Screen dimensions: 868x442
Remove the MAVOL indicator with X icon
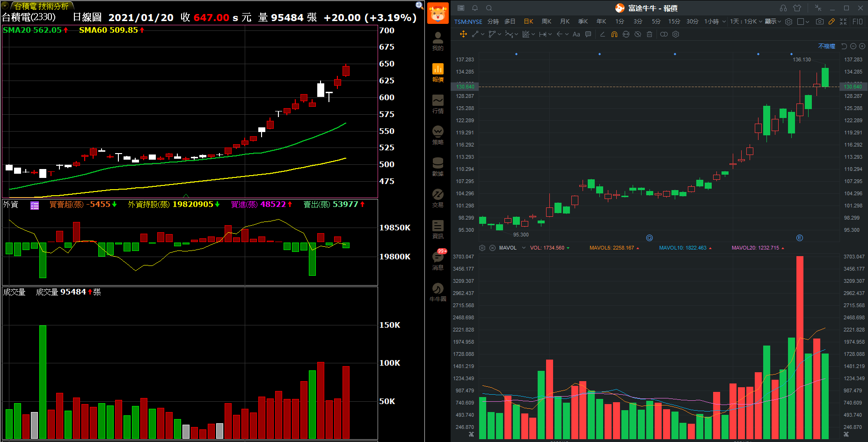pyautogui.click(x=492, y=248)
